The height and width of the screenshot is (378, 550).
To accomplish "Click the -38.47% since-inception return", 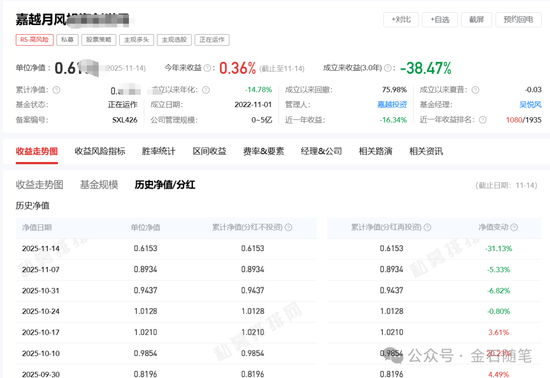I will click(x=425, y=68).
